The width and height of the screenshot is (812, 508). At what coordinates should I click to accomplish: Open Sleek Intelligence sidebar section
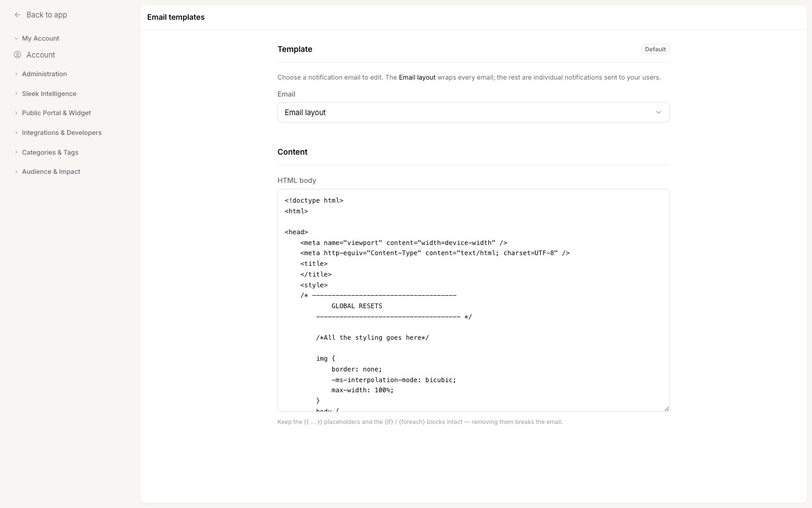(49, 94)
